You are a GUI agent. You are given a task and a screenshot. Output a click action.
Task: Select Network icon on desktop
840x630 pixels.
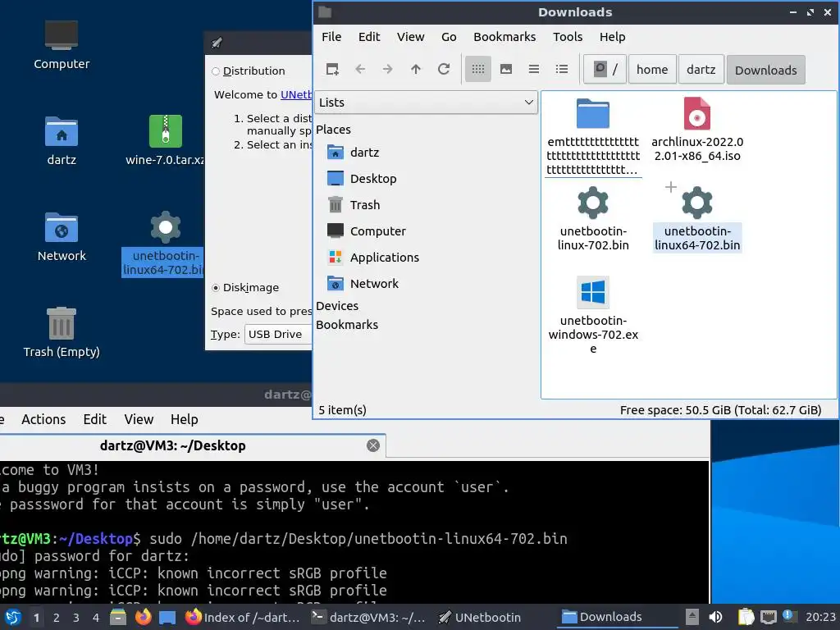(x=62, y=237)
